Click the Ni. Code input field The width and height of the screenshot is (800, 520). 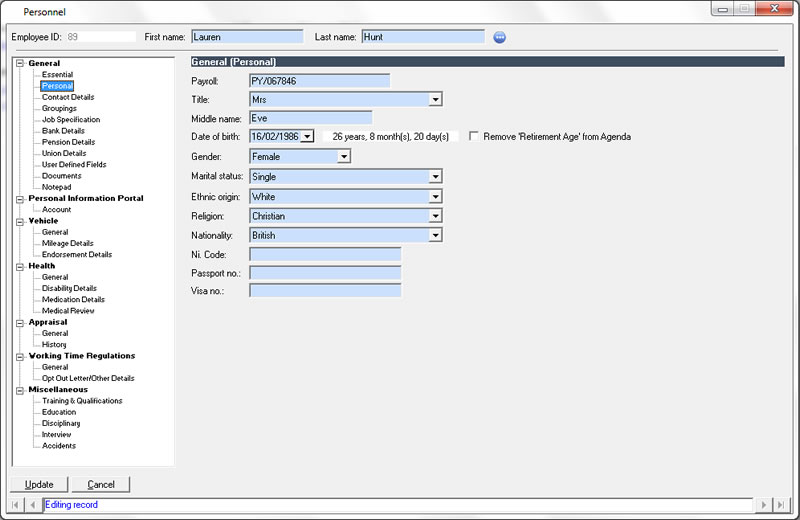(325, 254)
